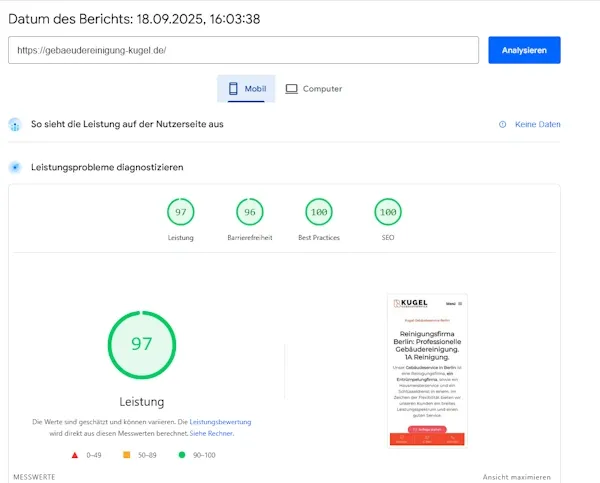Click the SEO label text

(x=388, y=238)
